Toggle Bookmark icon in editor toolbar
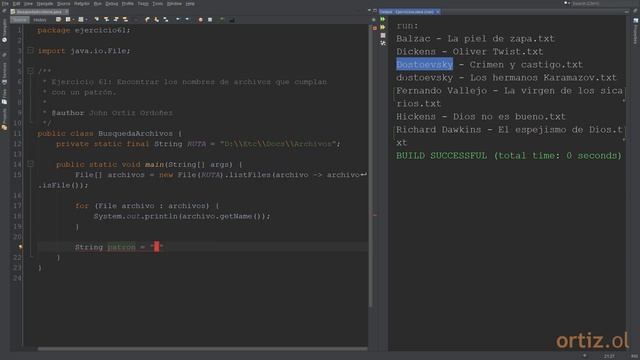 (x=166, y=19)
